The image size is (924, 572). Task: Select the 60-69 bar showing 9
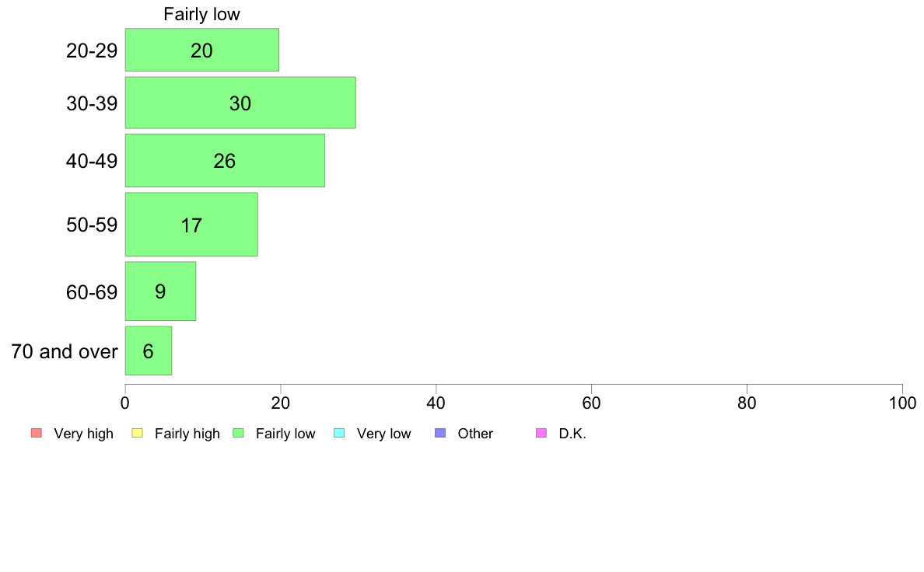(x=160, y=291)
